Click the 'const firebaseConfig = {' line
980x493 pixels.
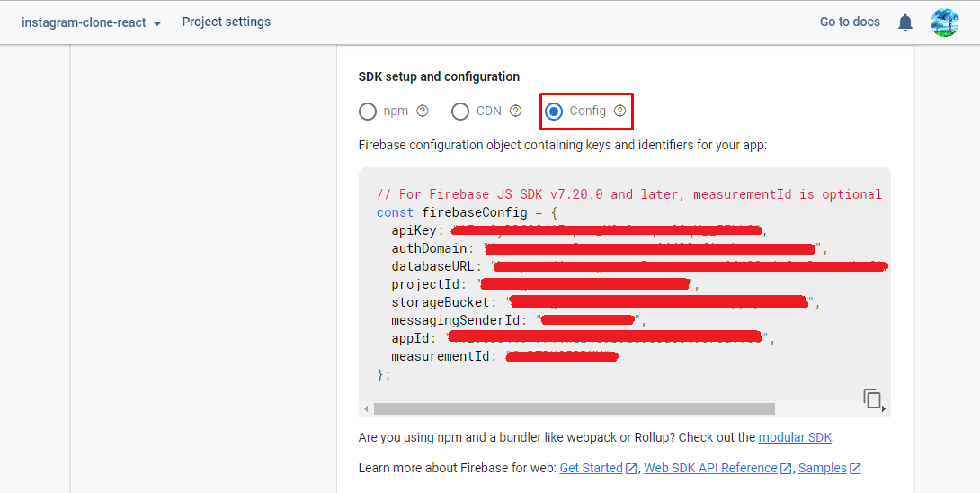pos(467,212)
